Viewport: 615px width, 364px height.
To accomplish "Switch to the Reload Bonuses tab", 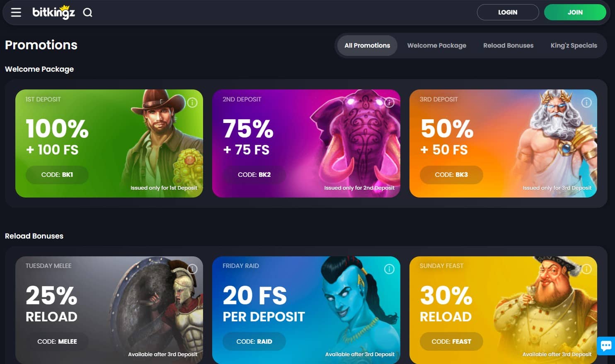I will point(508,46).
